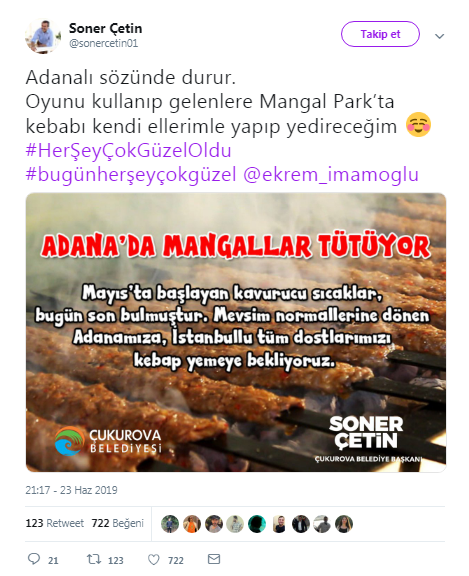The height and width of the screenshot is (576, 469).
Task: Open hashtag #bugünherşeyçokgüzel
Action: click(131, 174)
